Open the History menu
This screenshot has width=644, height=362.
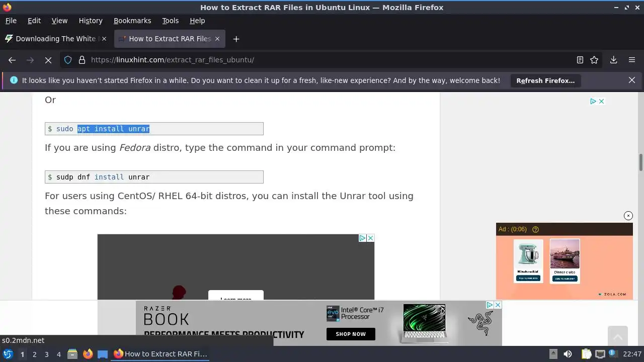point(91,21)
